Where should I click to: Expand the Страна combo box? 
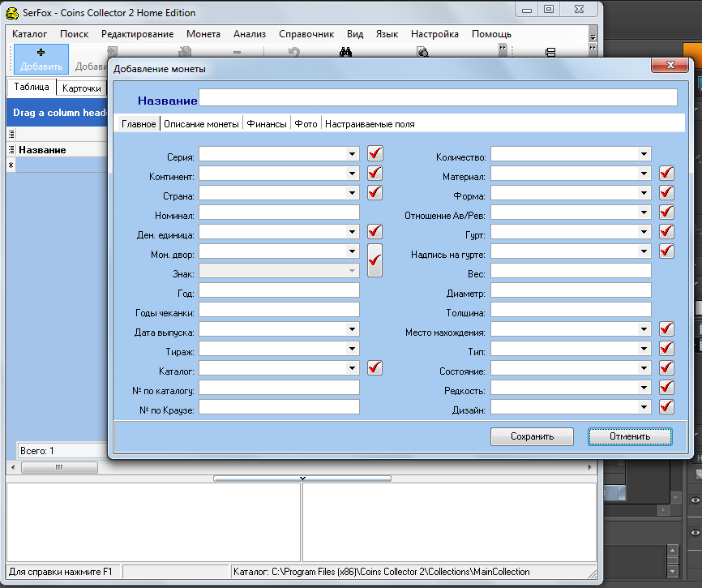click(353, 193)
